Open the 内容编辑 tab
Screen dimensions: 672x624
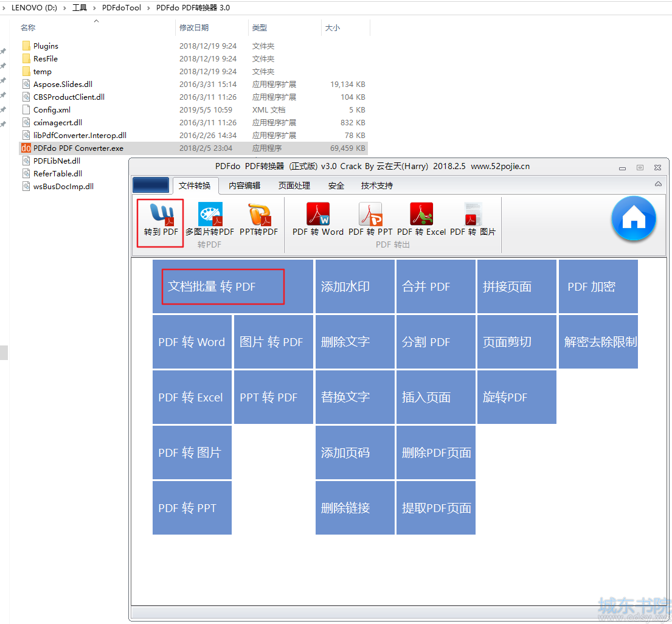[x=244, y=185]
